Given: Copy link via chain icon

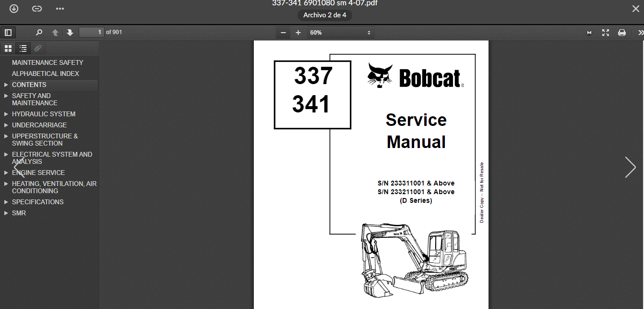Looking at the screenshot, I should coord(37,9).
